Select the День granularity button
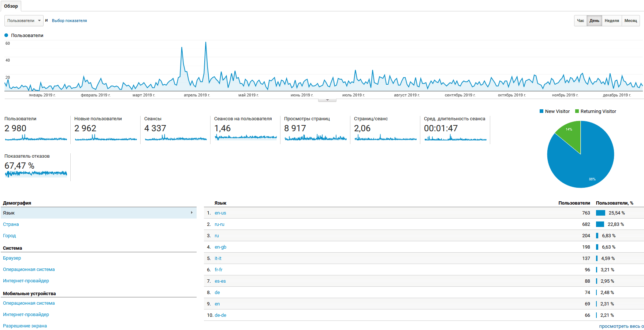 tap(594, 21)
